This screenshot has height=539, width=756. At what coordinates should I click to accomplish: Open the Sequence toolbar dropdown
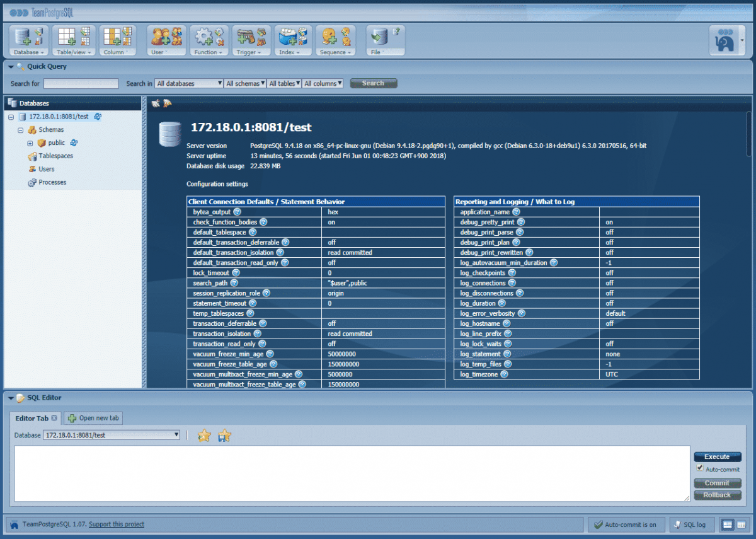point(335,53)
